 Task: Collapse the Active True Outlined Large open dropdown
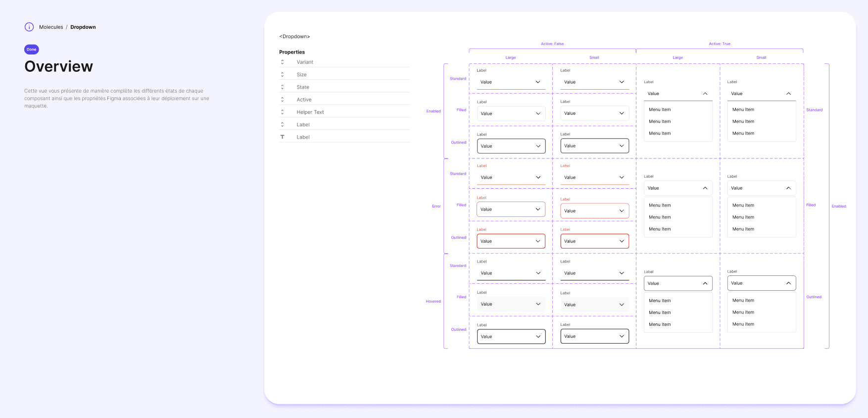click(678, 283)
